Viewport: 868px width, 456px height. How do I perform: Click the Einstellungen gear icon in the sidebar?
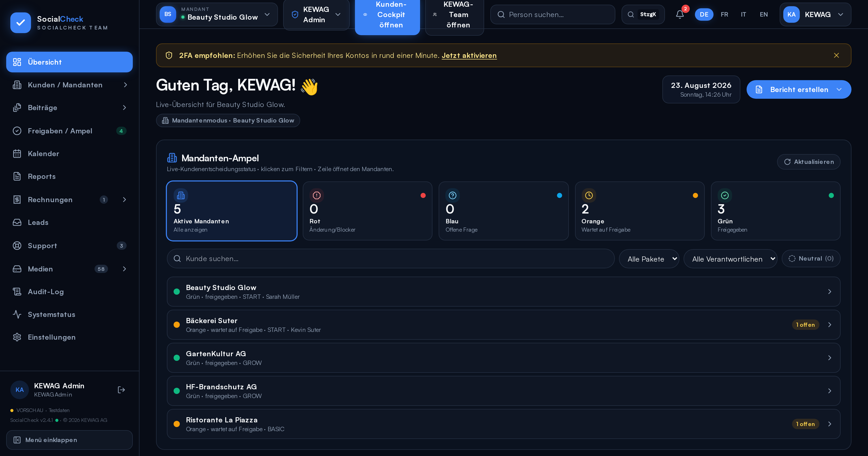pyautogui.click(x=17, y=337)
